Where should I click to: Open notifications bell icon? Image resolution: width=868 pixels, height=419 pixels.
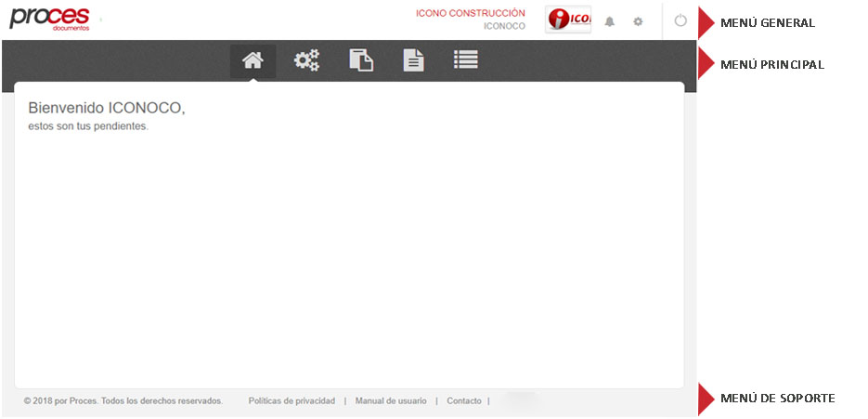click(610, 21)
